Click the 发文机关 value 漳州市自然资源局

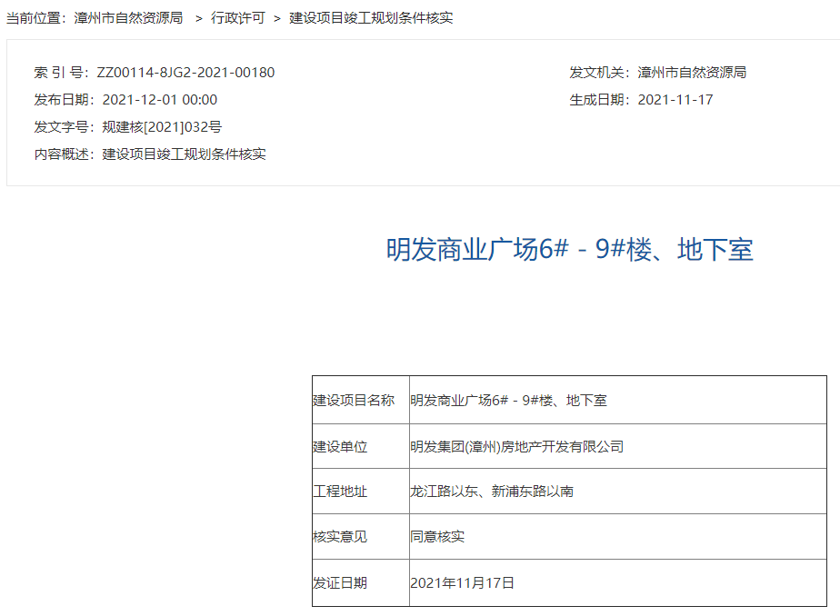tap(692, 73)
